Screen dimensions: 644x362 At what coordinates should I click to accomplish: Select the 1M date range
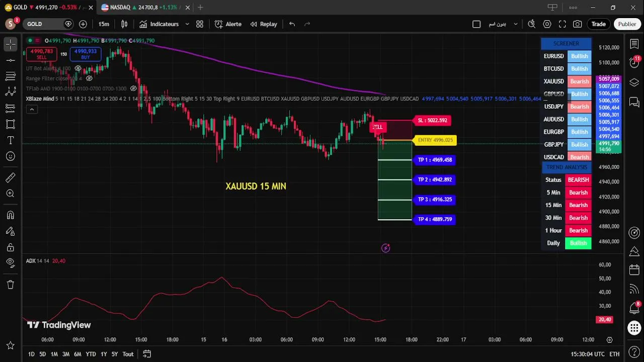point(54,354)
